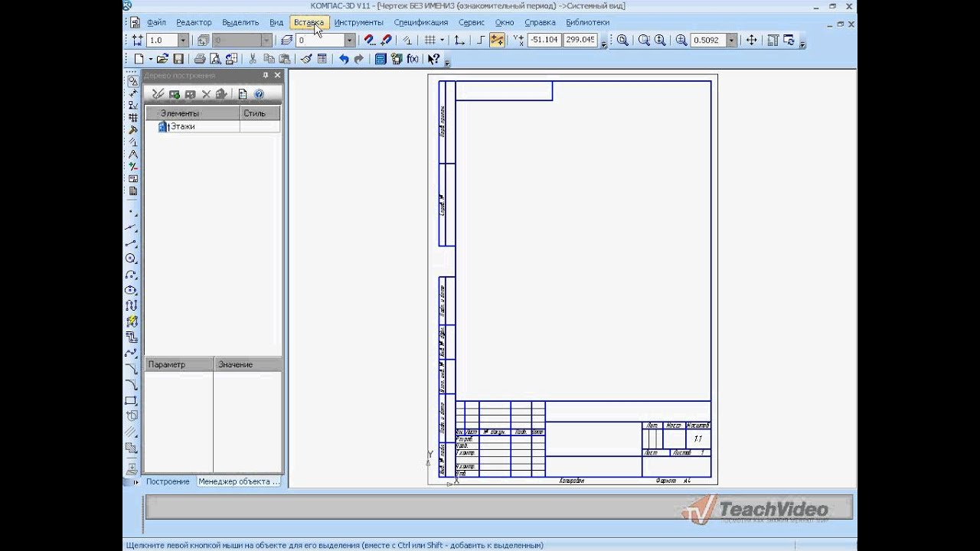The image size is (980, 551).
Task: Open the Library manager icon
Action: click(381, 59)
